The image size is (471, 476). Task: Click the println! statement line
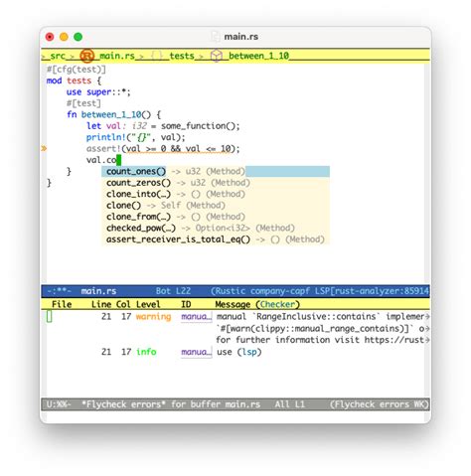click(135, 137)
